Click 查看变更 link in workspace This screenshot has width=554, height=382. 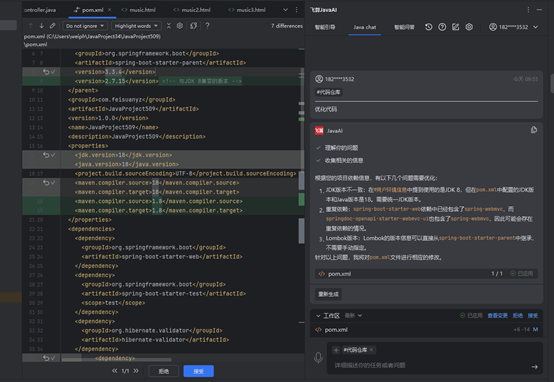tap(497, 316)
